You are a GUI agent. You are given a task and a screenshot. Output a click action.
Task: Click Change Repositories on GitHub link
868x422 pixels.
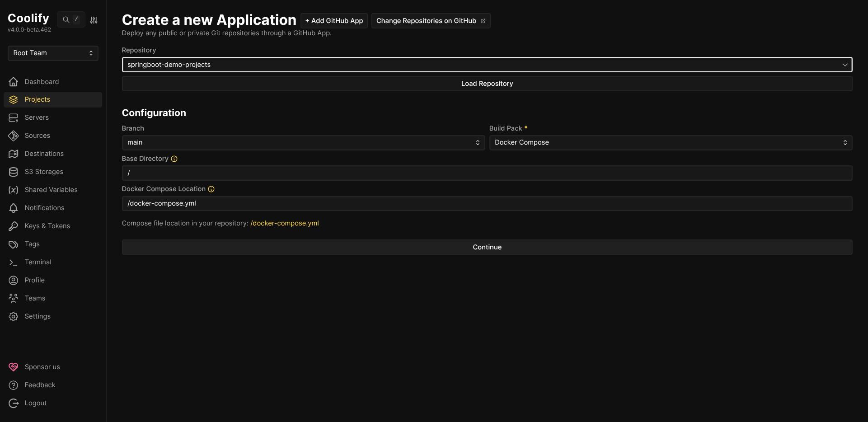point(430,21)
